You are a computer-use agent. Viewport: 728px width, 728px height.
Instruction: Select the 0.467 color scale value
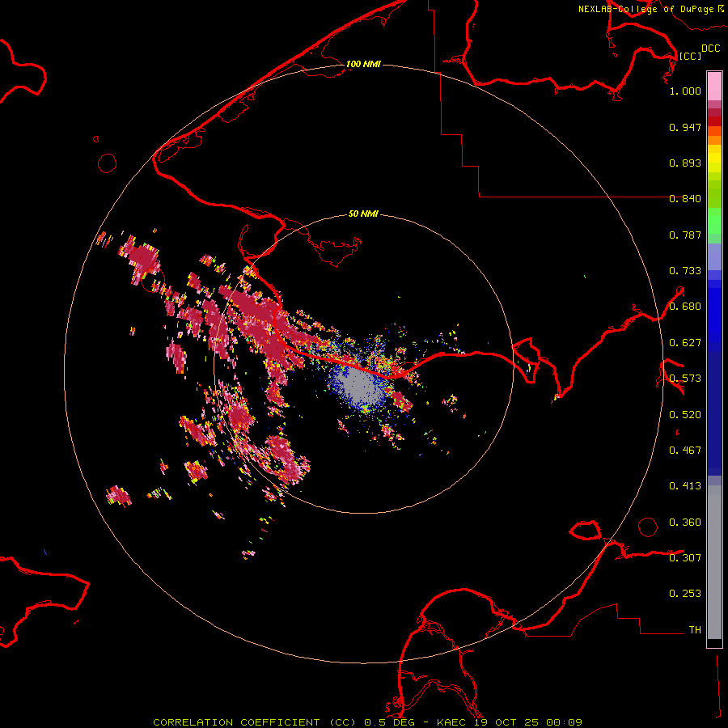pos(685,451)
